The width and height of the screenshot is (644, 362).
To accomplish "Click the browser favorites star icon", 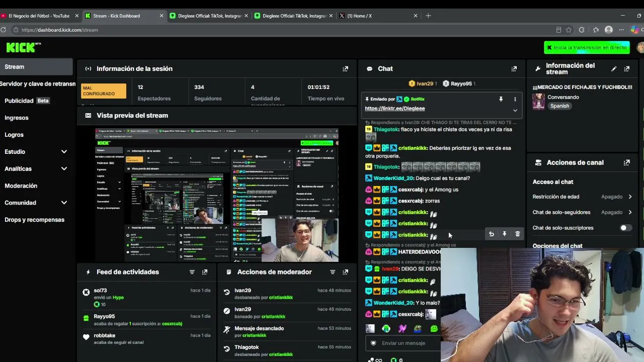I will [x=569, y=30].
